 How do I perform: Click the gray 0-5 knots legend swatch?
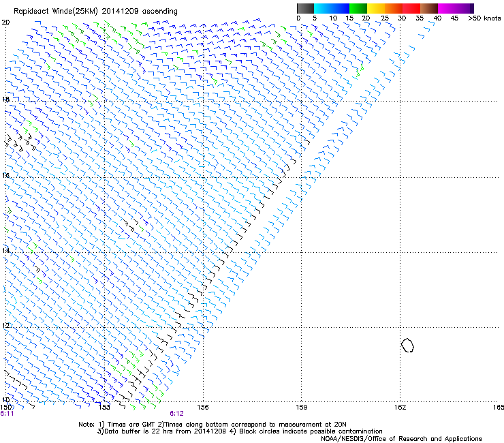[x=305, y=8]
